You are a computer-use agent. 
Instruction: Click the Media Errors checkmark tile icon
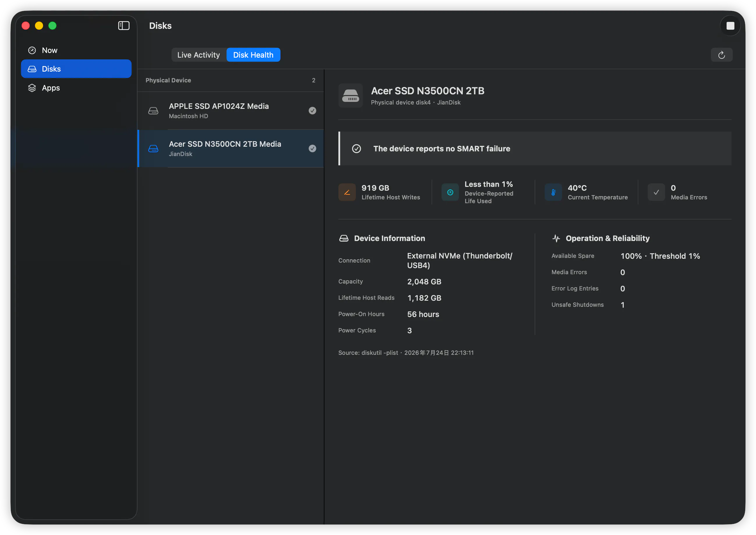(656, 192)
